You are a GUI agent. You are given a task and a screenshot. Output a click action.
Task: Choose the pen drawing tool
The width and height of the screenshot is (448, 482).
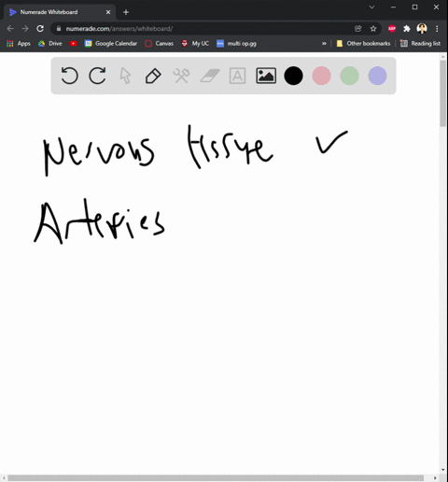point(153,76)
